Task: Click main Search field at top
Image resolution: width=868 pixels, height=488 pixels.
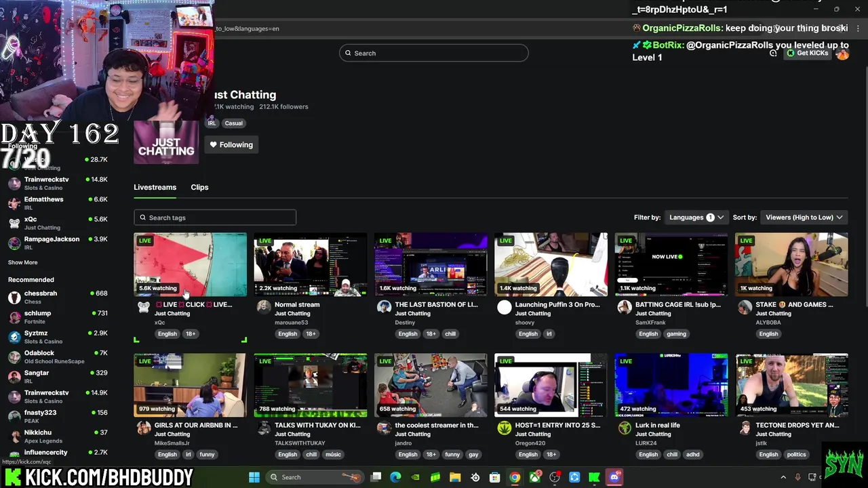Action: [x=434, y=53]
